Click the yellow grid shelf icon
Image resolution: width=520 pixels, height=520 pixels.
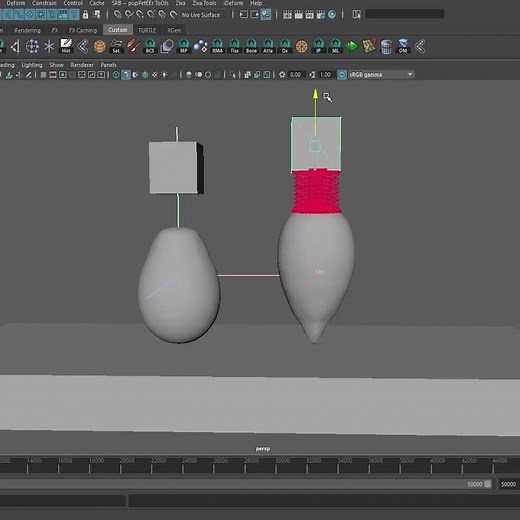click(x=369, y=46)
